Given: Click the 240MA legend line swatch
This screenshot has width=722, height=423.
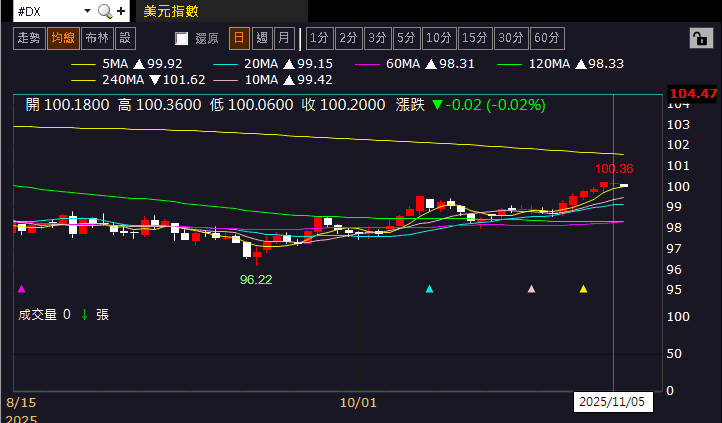Looking at the screenshot, I should 83,81.
